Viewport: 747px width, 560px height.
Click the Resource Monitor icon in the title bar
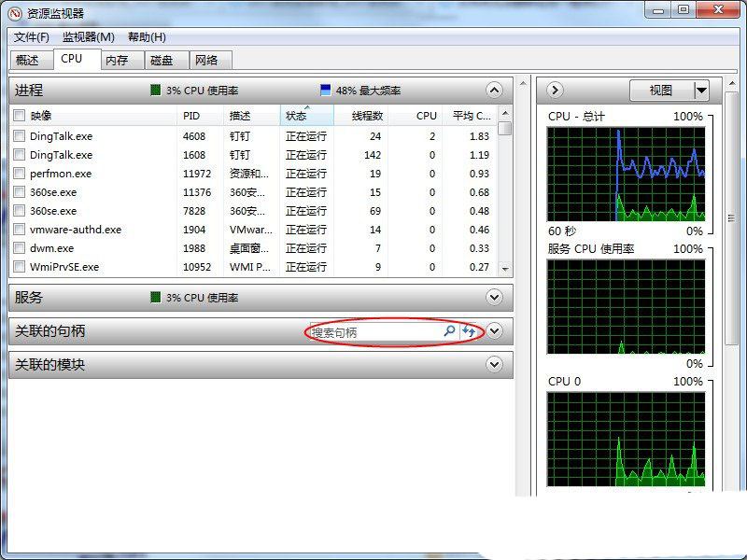click(12, 9)
